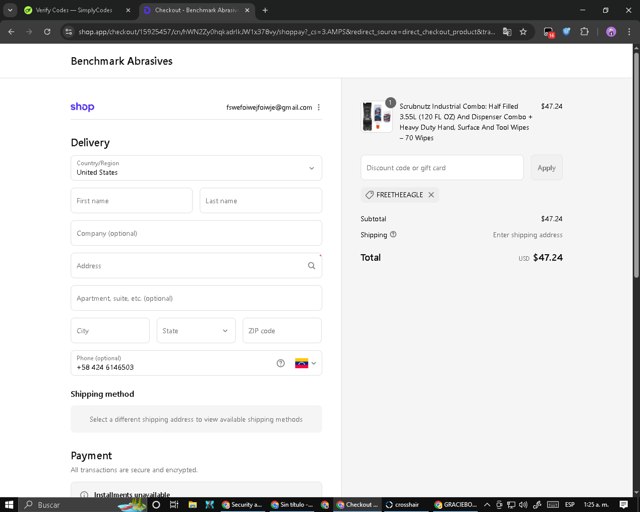Close the Checkout tab
Viewport: 640px width, 512px height.
247,10
